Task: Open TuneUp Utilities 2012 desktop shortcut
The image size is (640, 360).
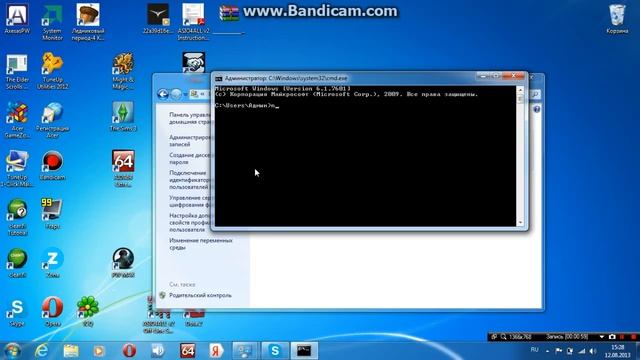Action: pyautogui.click(x=52, y=71)
